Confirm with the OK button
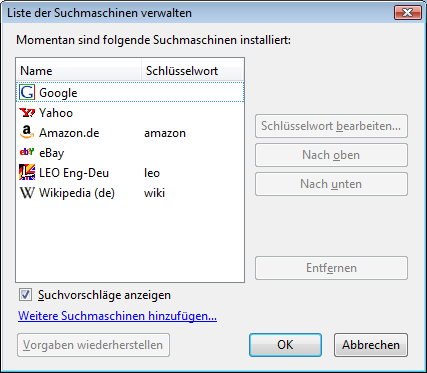Viewport: 427px width, 373px height. (285, 345)
